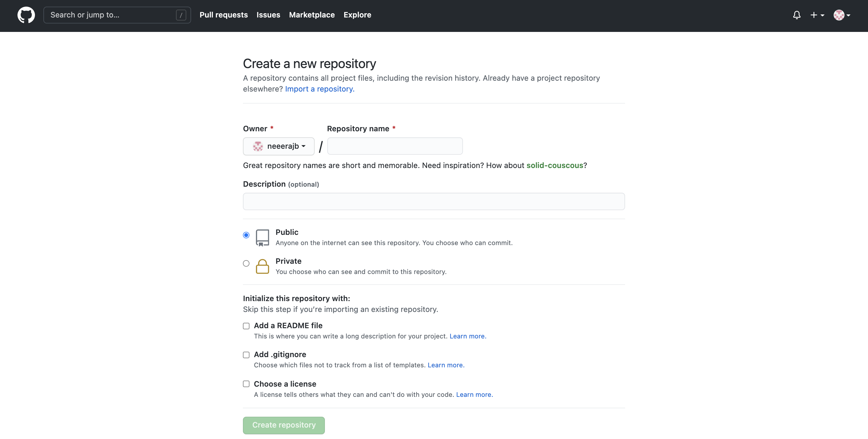This screenshot has height=439, width=868.
Task: Focus the Description input field
Action: click(x=434, y=201)
